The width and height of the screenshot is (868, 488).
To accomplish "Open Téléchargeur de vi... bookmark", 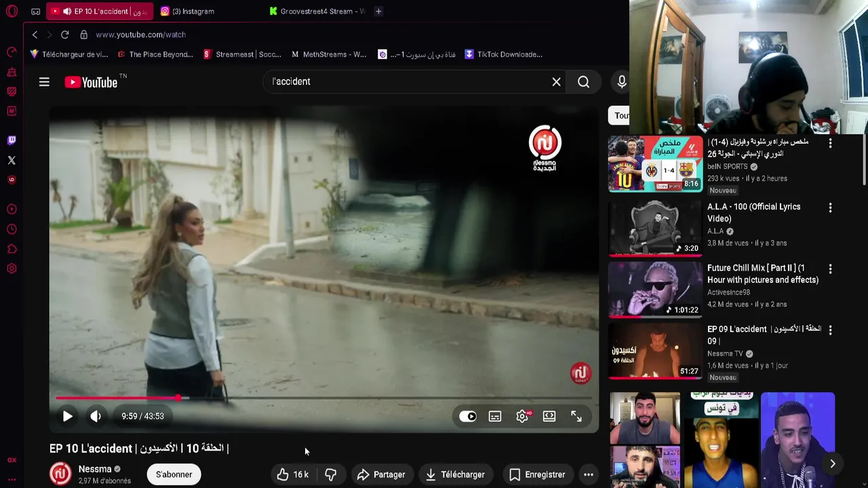I will [68, 54].
